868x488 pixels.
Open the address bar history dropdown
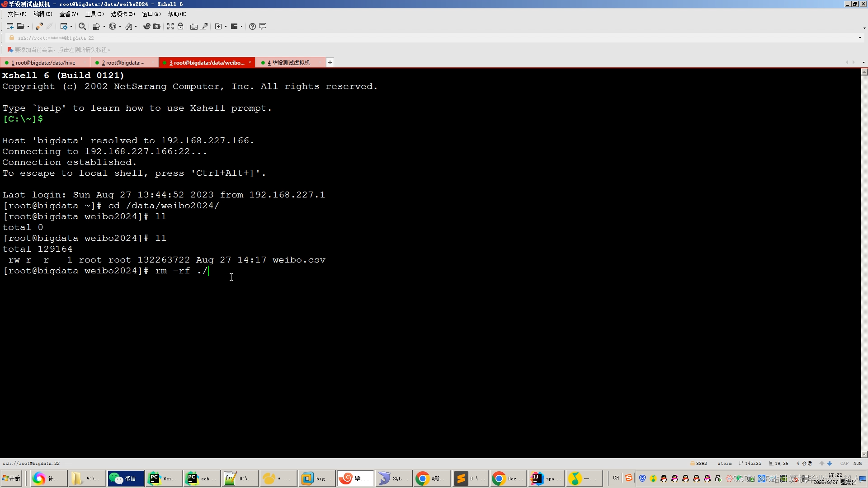(x=860, y=38)
